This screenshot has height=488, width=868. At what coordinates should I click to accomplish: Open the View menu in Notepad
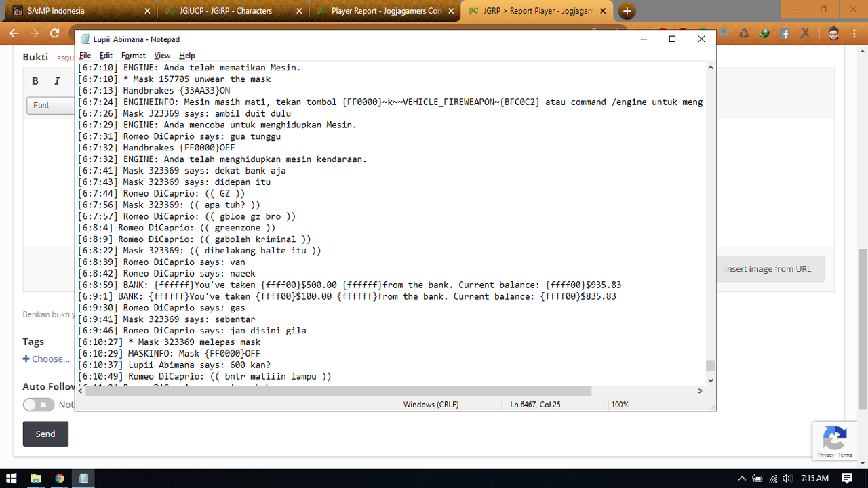pos(162,55)
